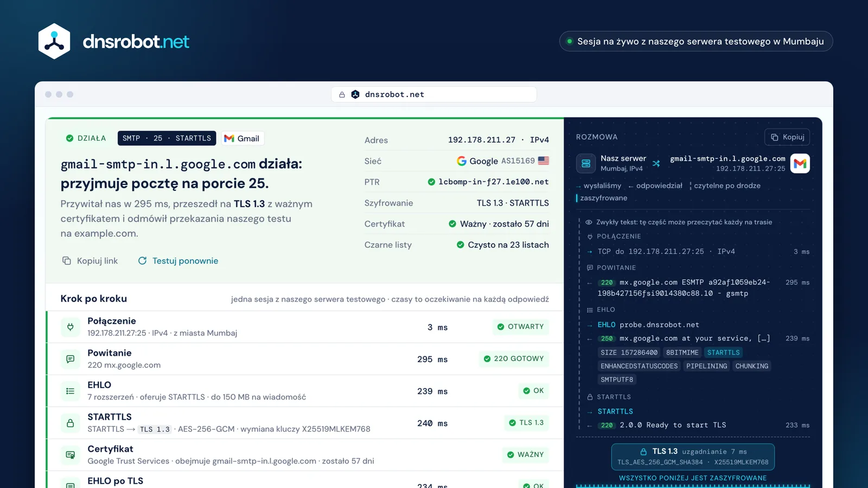
Task: Click the CHUNKING extension chip
Action: 752,366
